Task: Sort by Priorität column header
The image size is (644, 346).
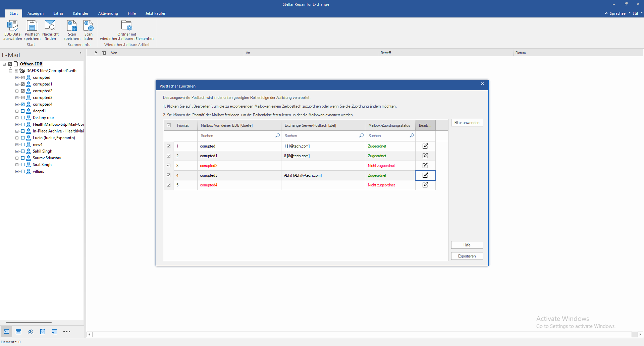Action: [x=185, y=125]
